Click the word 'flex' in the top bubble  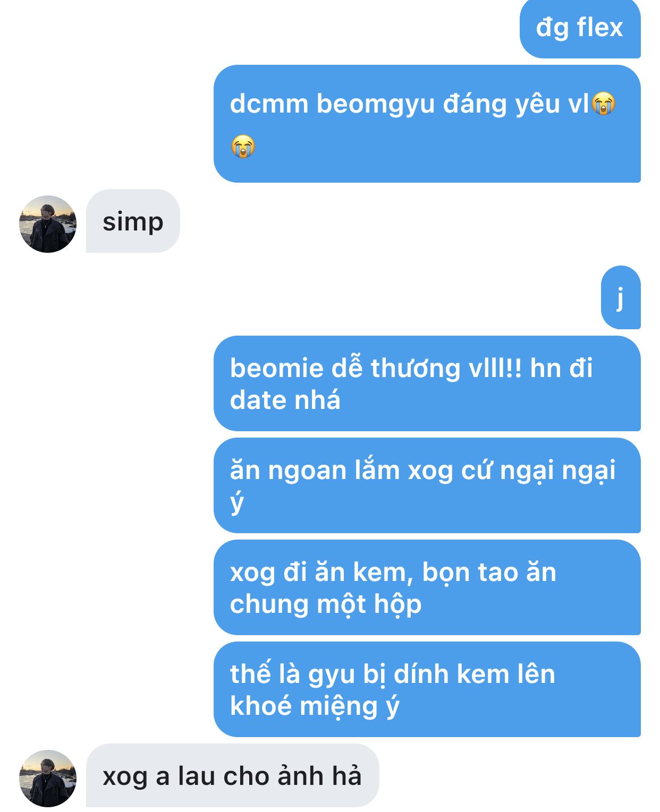[600, 27]
